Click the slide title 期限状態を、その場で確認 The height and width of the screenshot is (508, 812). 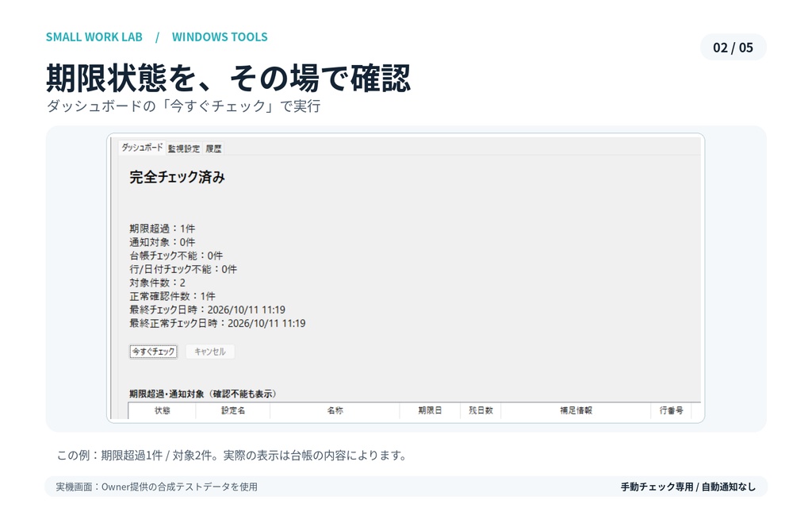[x=228, y=79]
